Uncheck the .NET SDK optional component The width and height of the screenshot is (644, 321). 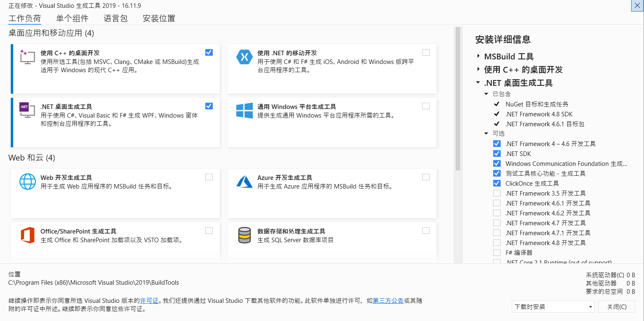click(497, 153)
